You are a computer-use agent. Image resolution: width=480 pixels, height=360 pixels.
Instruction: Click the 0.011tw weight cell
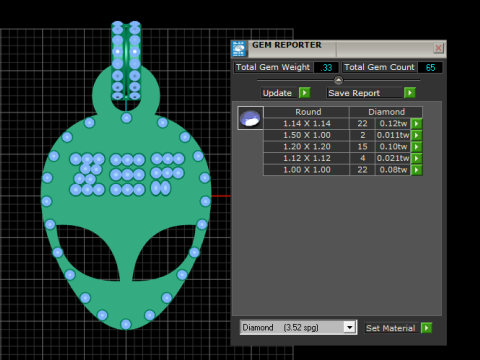pyautogui.click(x=393, y=135)
